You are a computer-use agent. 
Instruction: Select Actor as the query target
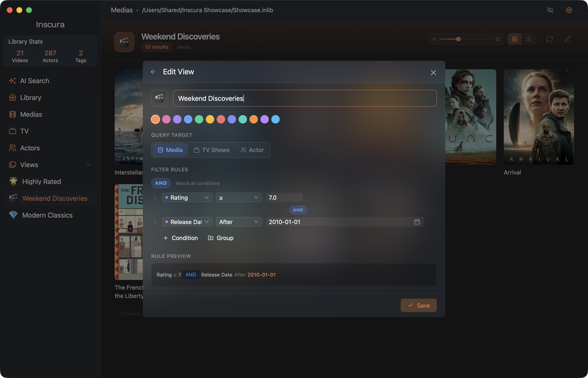(252, 150)
